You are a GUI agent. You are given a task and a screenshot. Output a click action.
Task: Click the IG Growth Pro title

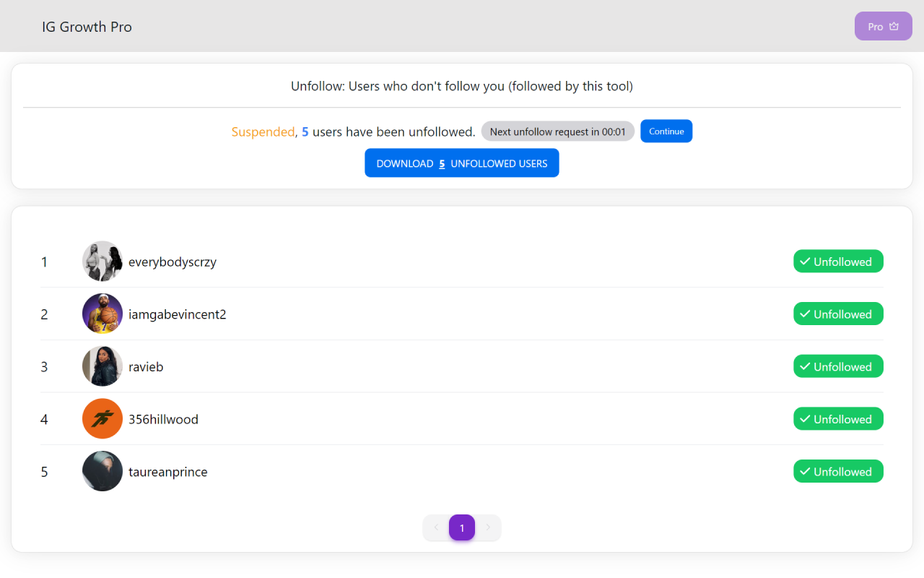(x=87, y=27)
